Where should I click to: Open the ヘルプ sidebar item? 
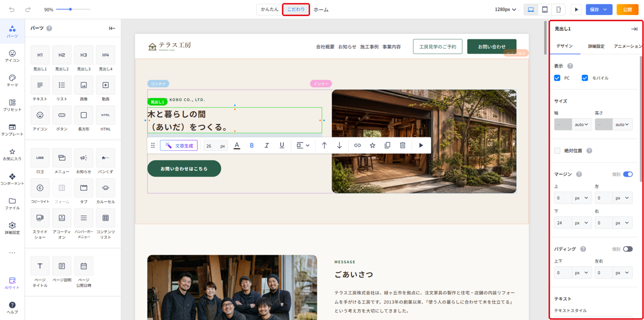coord(12,308)
